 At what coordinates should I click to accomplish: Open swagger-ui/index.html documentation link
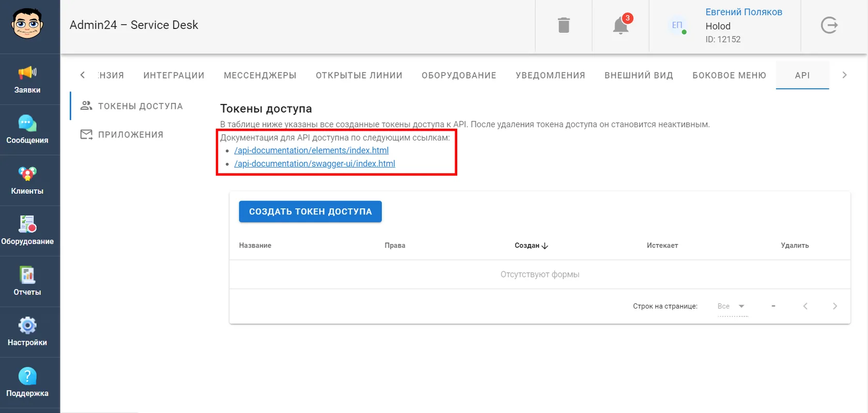coord(315,163)
